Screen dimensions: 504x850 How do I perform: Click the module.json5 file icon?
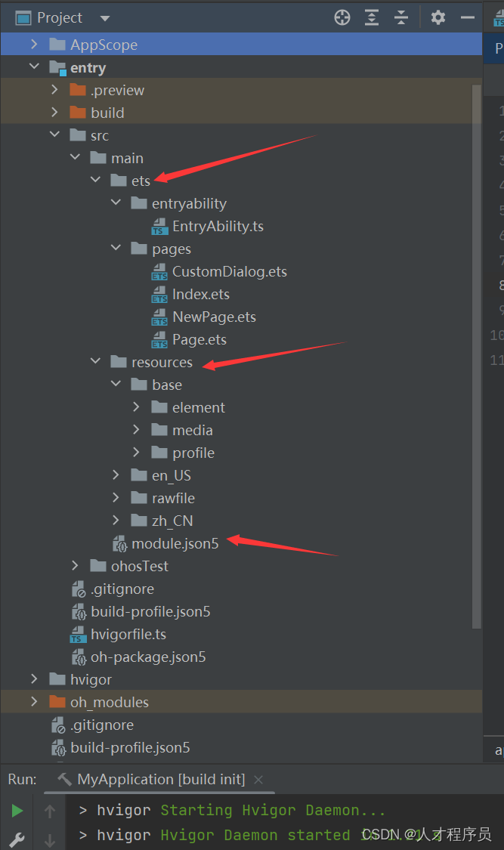coord(120,544)
